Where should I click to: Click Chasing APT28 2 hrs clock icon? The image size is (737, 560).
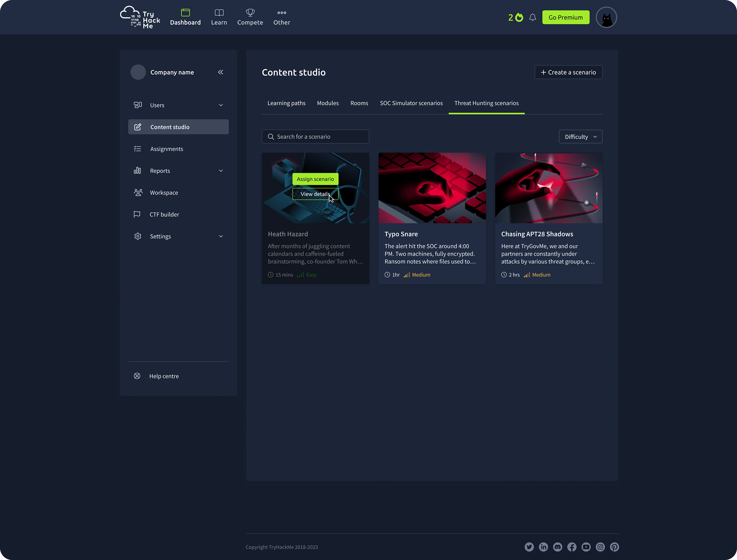(x=504, y=275)
